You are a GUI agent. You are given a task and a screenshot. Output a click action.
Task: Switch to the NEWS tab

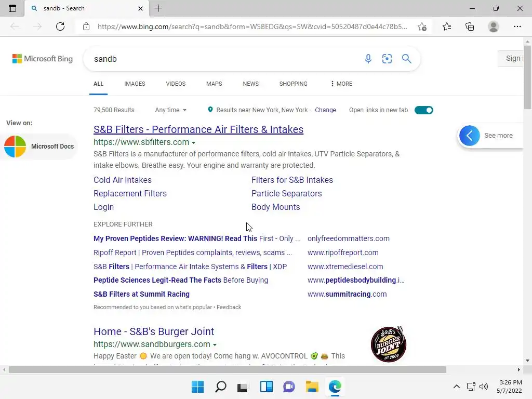click(251, 84)
